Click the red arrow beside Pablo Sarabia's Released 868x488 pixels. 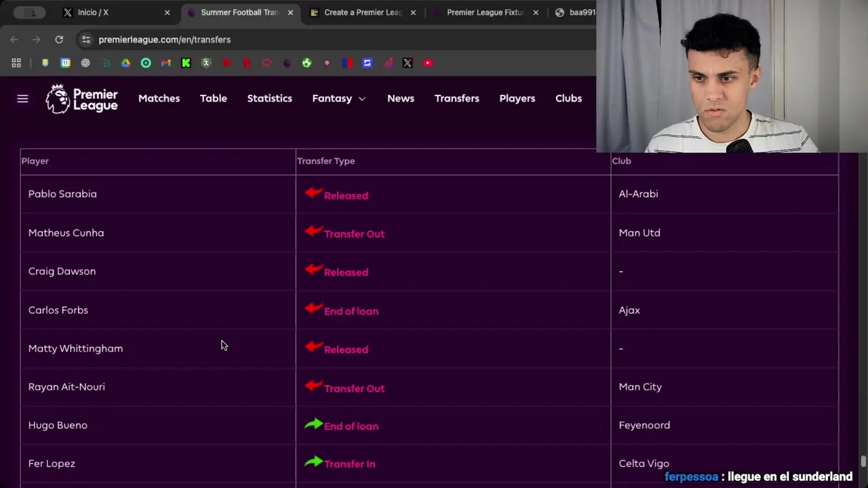click(313, 193)
